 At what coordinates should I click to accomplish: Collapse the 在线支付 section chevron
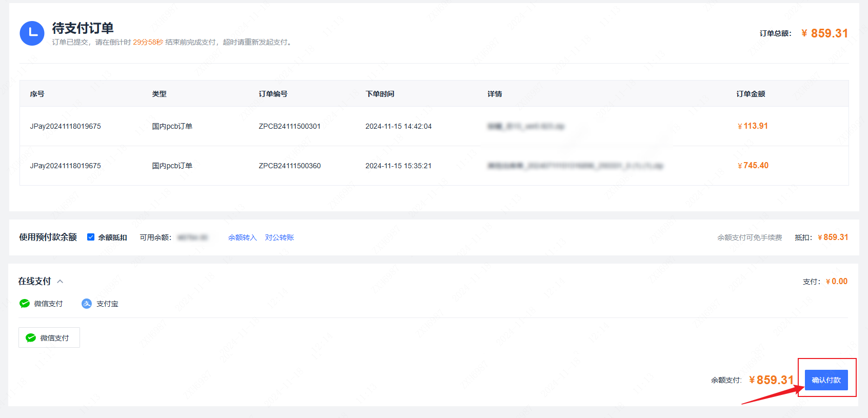(x=60, y=281)
